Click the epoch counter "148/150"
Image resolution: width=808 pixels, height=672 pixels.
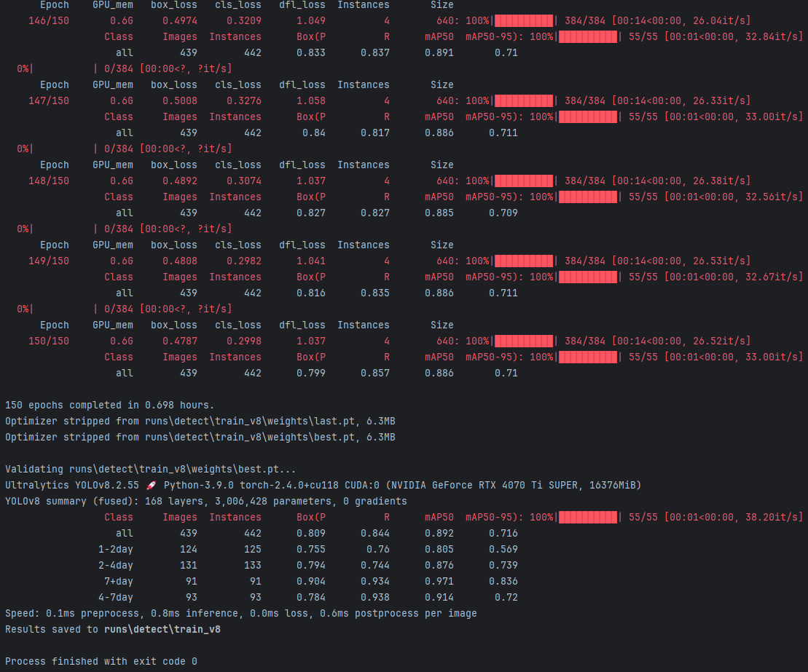(x=48, y=181)
